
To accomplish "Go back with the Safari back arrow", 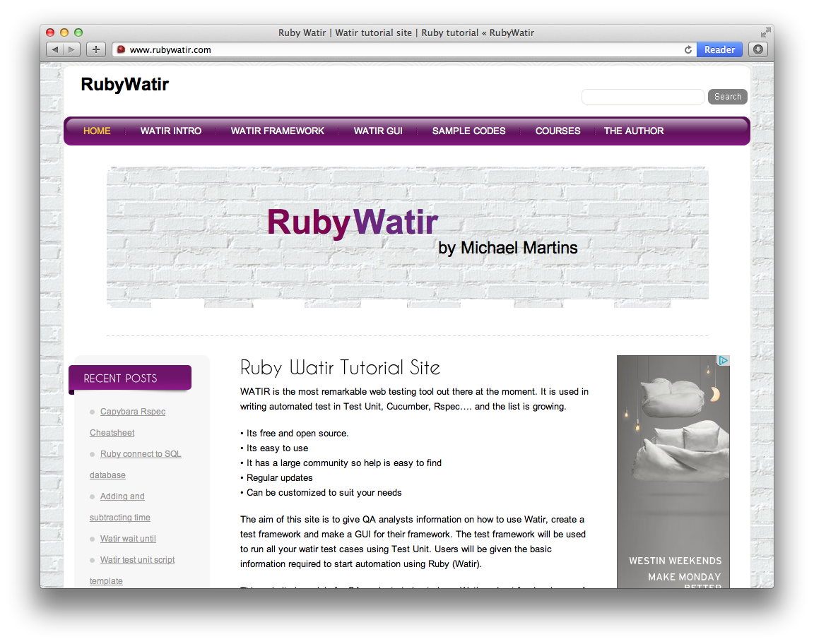I will point(54,49).
